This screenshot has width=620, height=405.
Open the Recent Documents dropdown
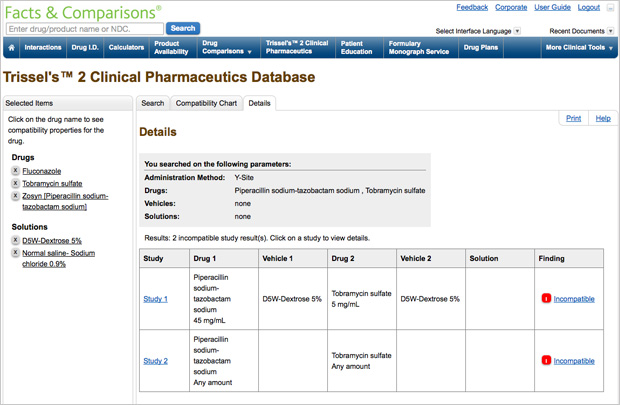tap(611, 31)
